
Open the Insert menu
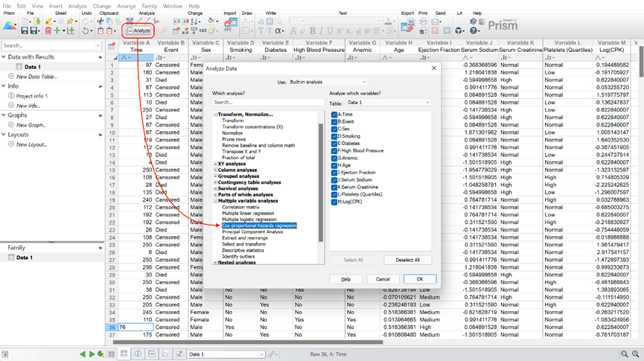(56, 6)
